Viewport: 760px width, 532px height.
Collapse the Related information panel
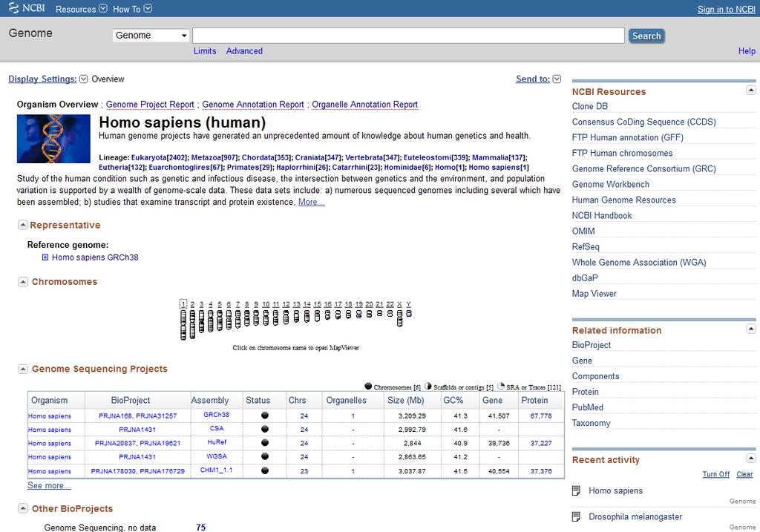coord(751,329)
